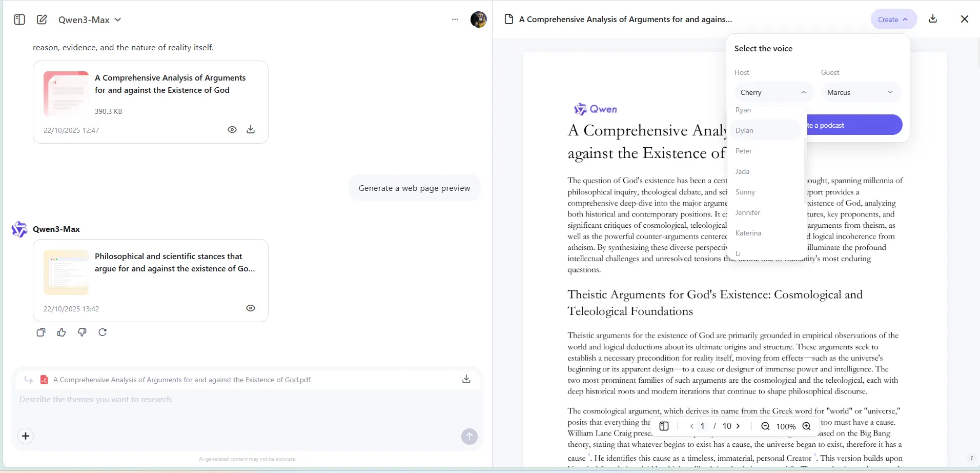Image resolution: width=980 pixels, height=473 pixels.
Task: Start a new chat with edit icon
Action: [x=42, y=19]
